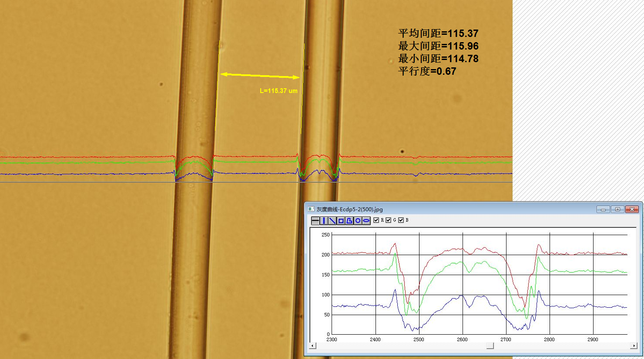Select the horizontal line profile tool
This screenshot has width=644, height=359.
tap(315, 221)
